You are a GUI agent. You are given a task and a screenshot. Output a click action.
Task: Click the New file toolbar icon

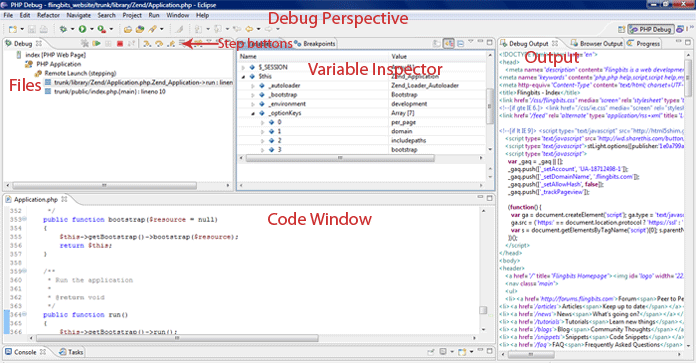[13, 29]
